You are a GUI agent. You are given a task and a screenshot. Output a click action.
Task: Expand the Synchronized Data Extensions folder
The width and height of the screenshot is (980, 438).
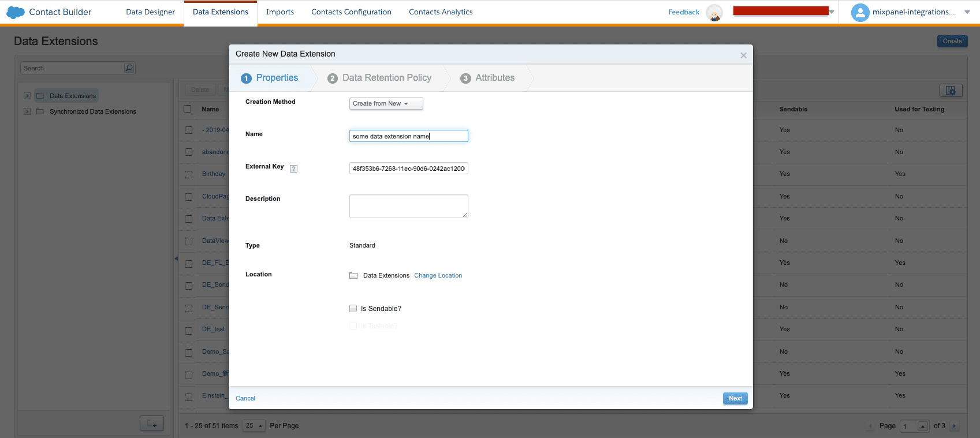[x=27, y=111]
